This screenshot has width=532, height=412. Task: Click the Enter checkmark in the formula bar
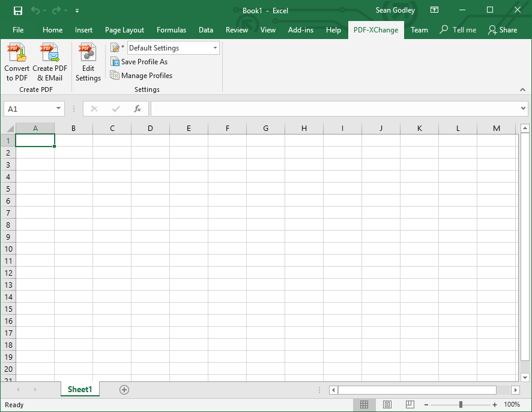click(x=116, y=109)
